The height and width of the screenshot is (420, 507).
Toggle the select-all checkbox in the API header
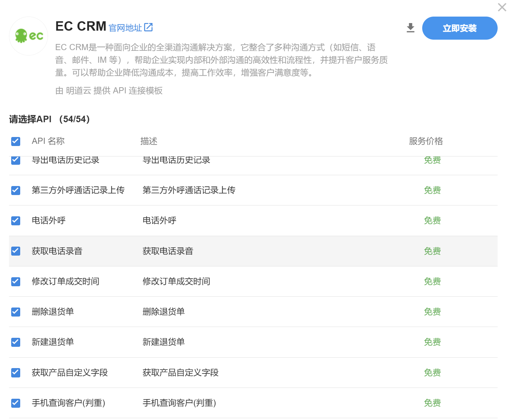16,141
